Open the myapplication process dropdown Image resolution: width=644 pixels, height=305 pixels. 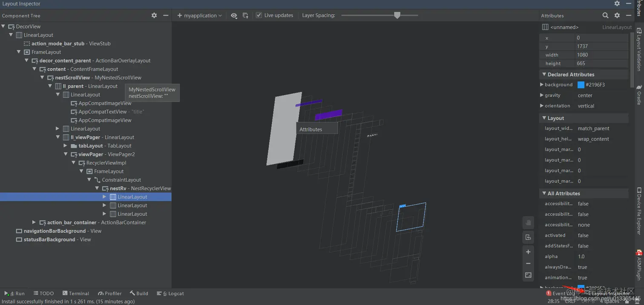pos(200,15)
